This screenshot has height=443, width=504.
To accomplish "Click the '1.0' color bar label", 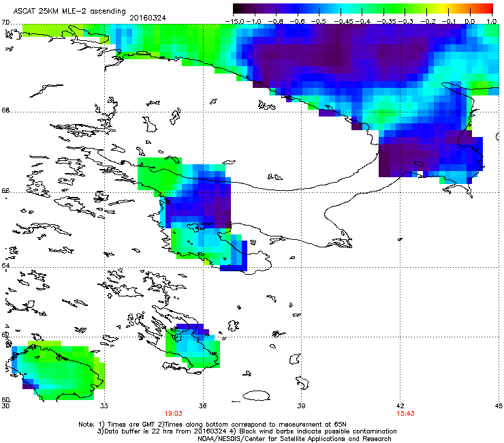I will pyautogui.click(x=492, y=22).
